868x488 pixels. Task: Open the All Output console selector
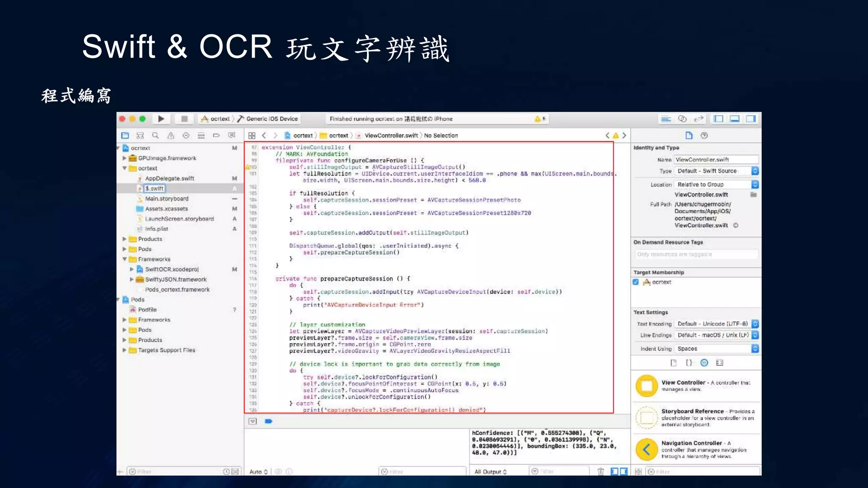pyautogui.click(x=491, y=471)
